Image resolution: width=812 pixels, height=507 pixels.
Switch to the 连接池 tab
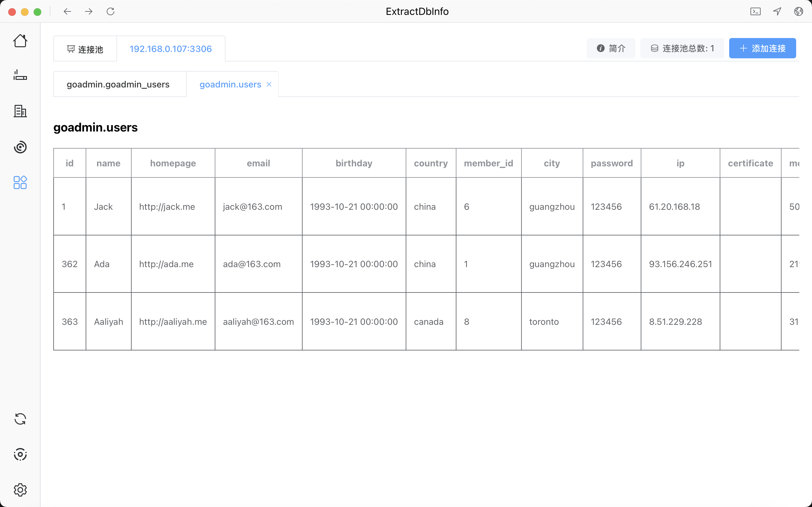[85, 49]
